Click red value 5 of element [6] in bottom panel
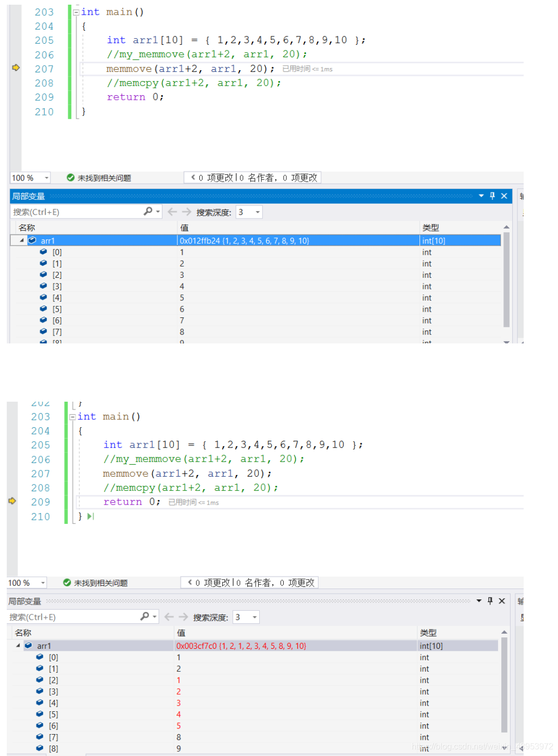The height and width of the screenshot is (756, 558). tap(179, 726)
